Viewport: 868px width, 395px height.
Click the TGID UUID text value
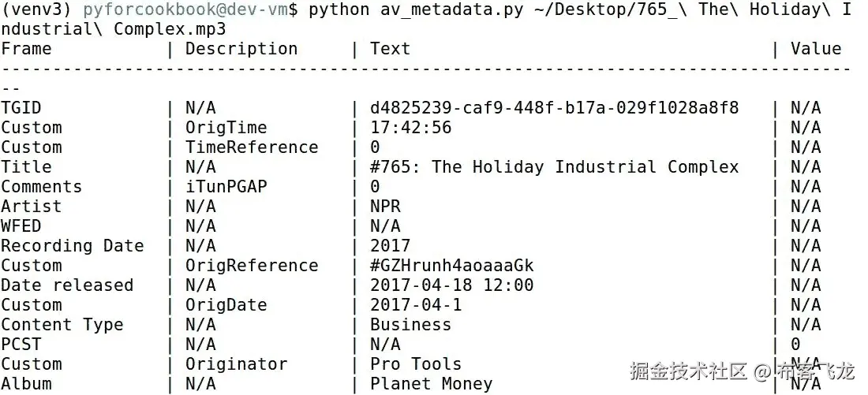[555, 108]
